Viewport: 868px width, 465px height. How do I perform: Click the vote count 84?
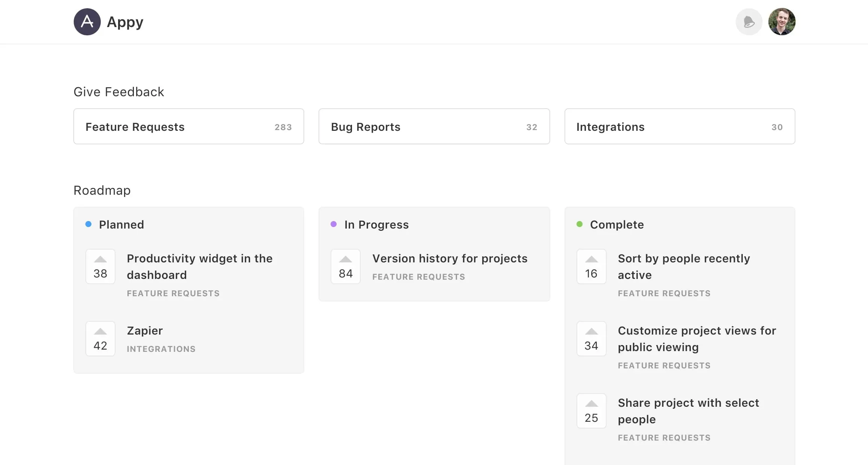tap(345, 273)
